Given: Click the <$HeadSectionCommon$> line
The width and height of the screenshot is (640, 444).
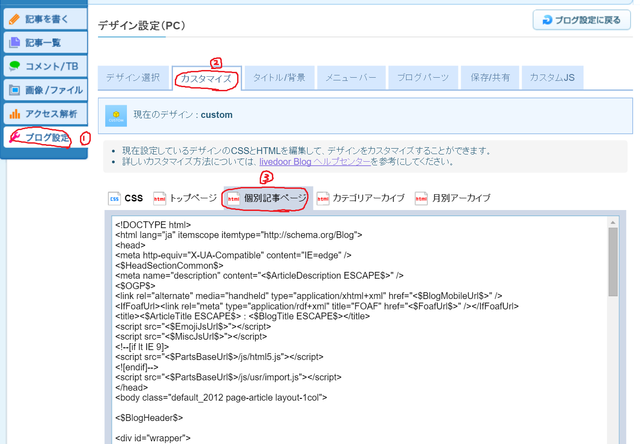Looking at the screenshot, I should pyautogui.click(x=169, y=265).
